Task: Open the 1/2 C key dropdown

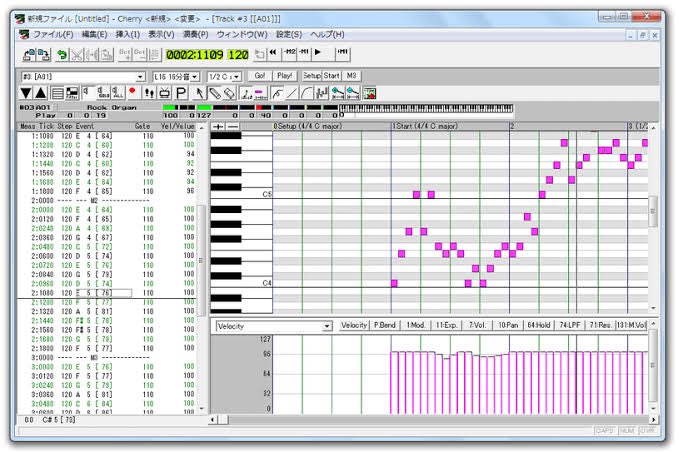Action: [x=237, y=77]
